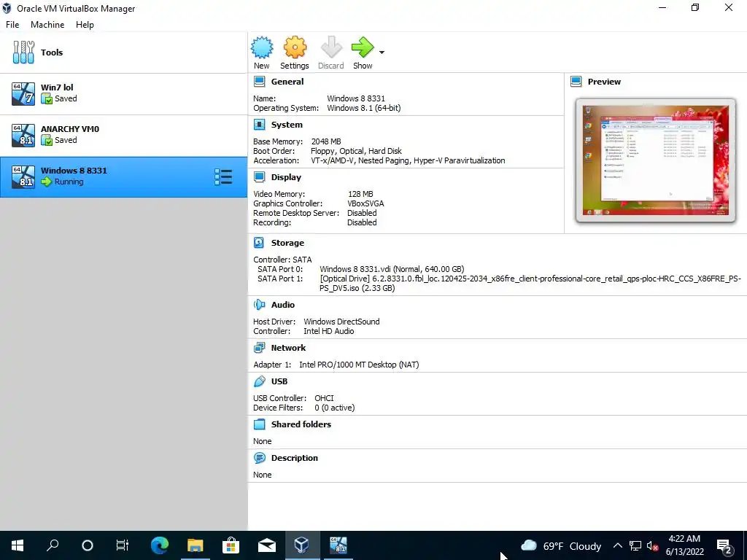
Task: Click the OHCI USB controller value
Action: [324, 398]
